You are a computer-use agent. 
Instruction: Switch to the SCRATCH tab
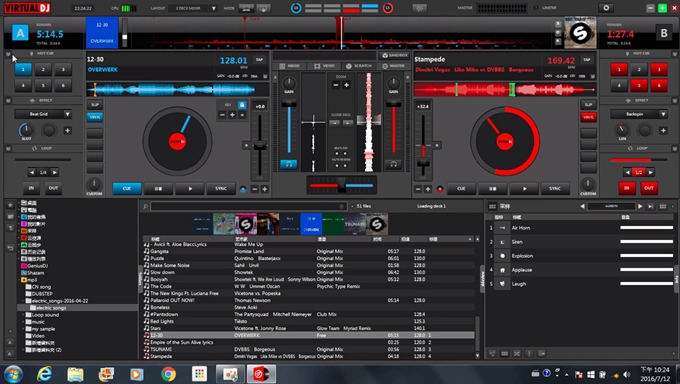[x=359, y=66]
